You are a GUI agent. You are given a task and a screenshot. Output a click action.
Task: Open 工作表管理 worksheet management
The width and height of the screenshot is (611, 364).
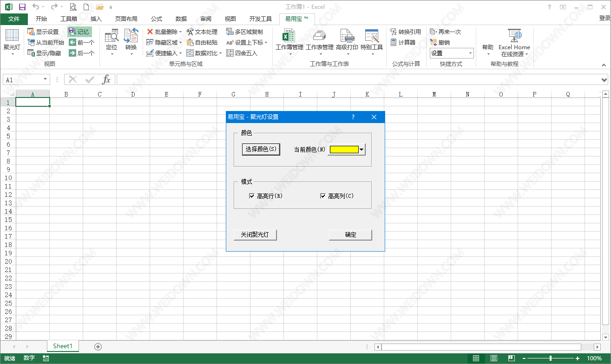coord(320,42)
